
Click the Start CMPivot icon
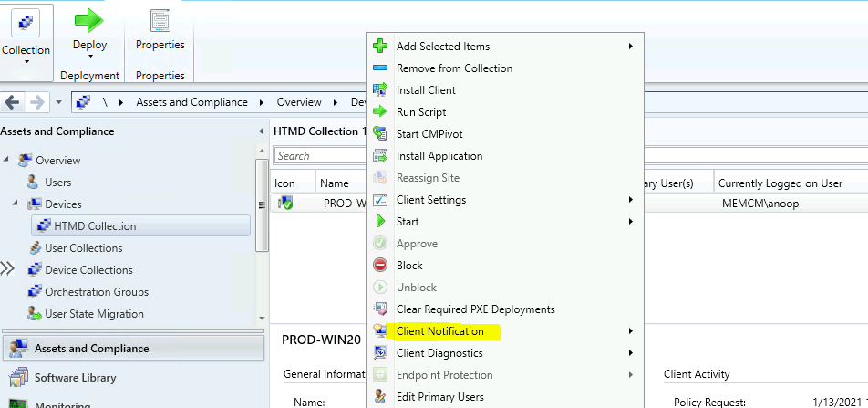[x=380, y=134]
